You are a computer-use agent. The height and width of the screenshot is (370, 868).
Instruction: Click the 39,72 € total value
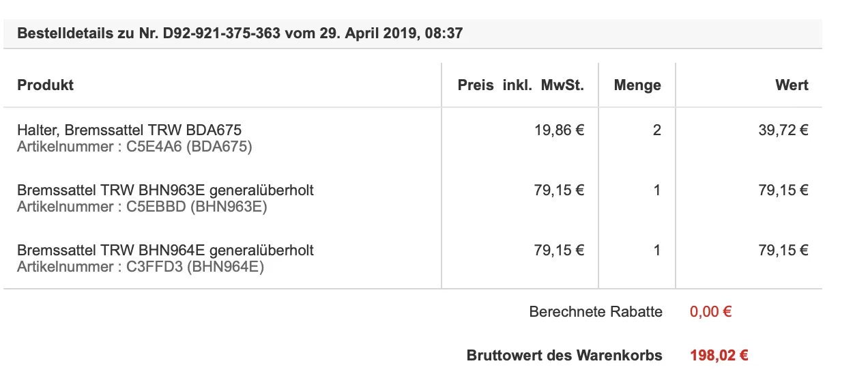[783, 130]
